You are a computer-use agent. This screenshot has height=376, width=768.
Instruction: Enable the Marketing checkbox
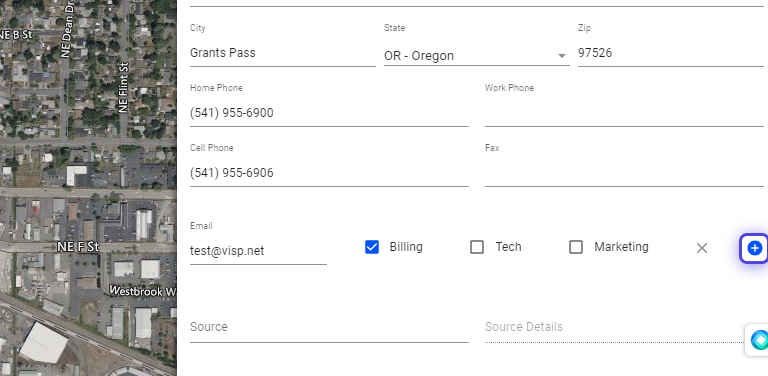point(576,247)
